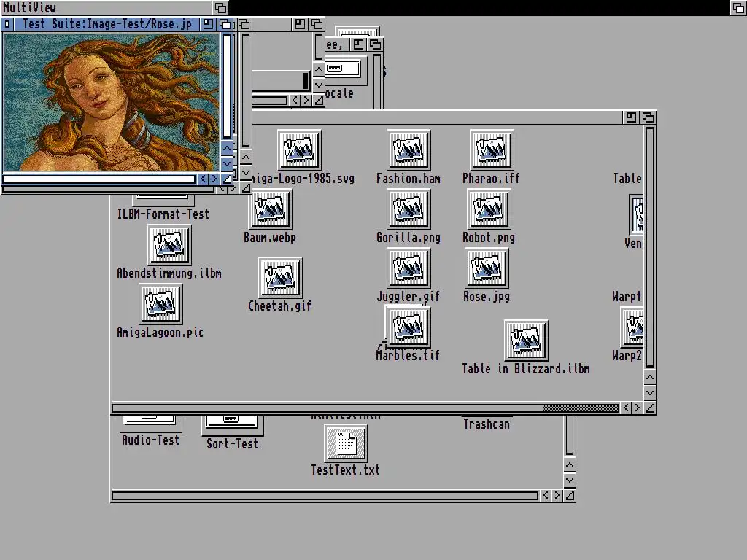Click the MultiView window zoom gadget
The height and width of the screenshot is (560, 747).
[208, 24]
